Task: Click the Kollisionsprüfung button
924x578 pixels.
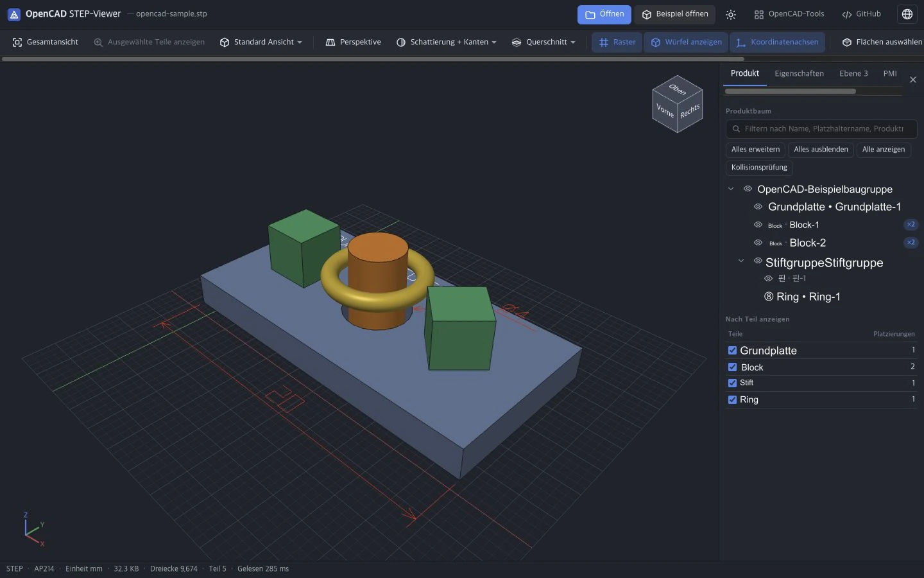Action: (759, 168)
